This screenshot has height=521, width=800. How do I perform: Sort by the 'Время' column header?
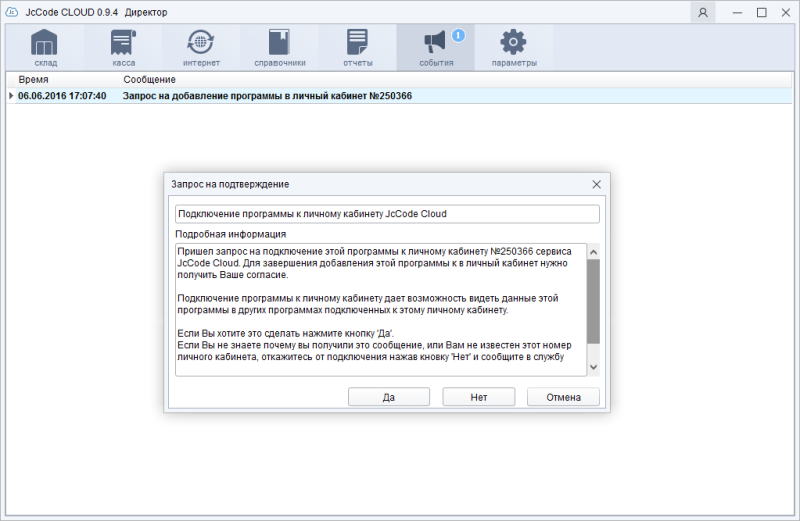point(33,79)
